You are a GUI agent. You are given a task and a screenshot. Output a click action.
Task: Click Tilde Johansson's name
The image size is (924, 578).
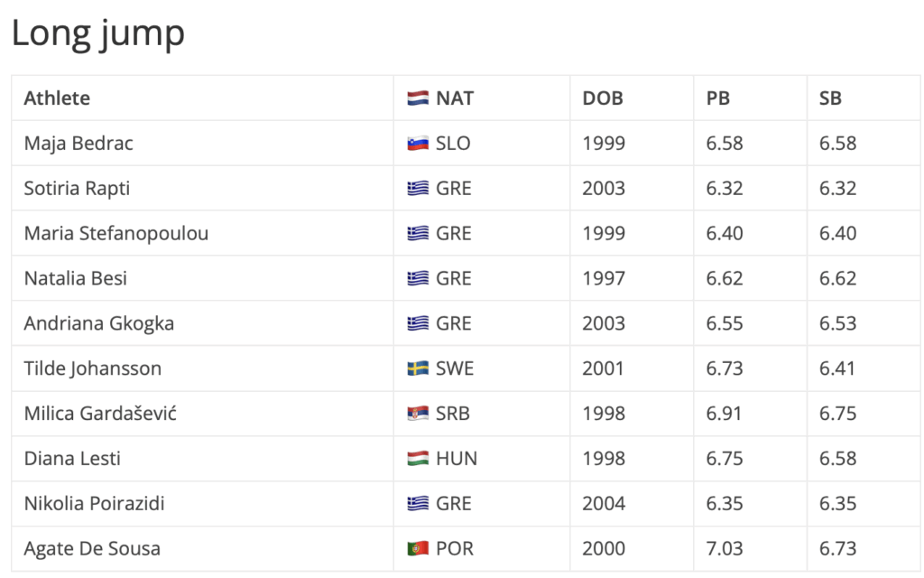pos(93,368)
